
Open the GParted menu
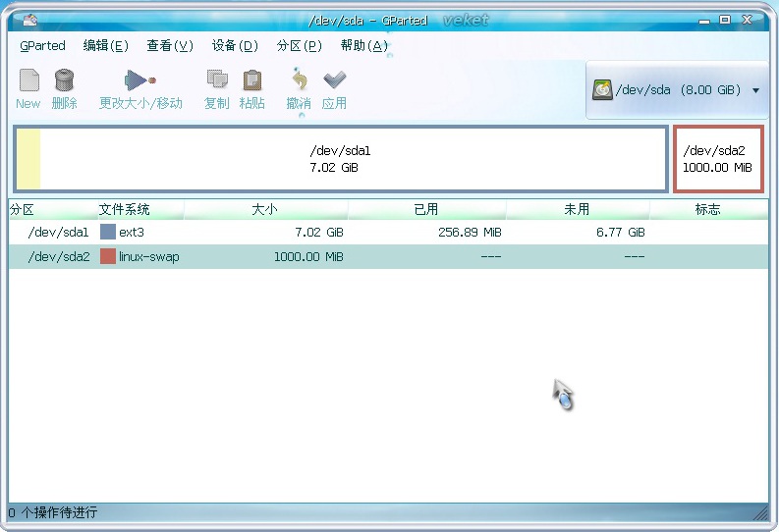pyautogui.click(x=42, y=46)
